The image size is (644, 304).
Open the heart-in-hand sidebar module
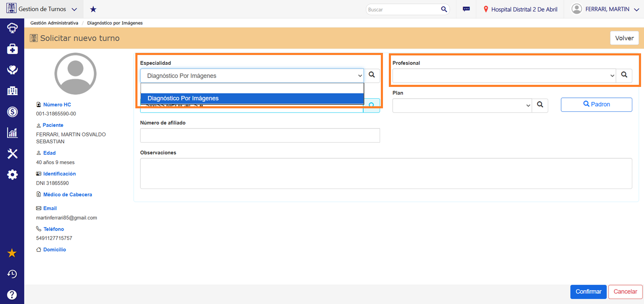coord(12,70)
